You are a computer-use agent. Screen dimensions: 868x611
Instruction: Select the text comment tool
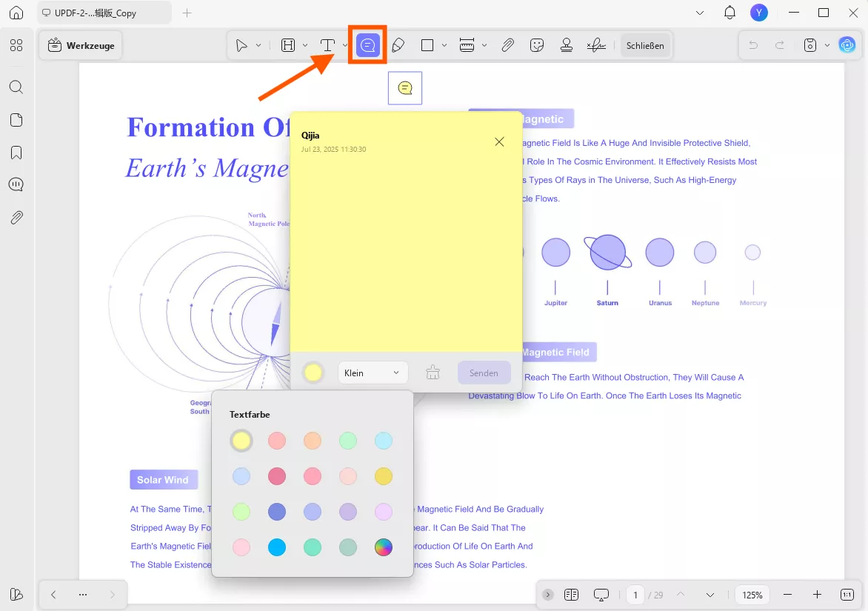click(327, 45)
